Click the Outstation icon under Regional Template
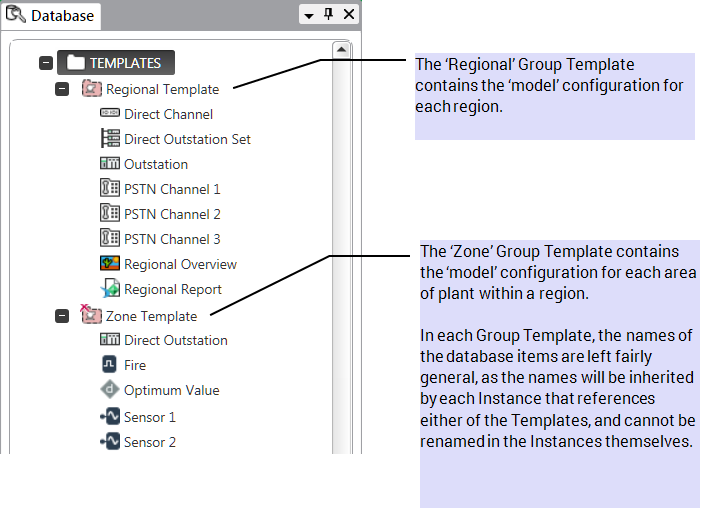This screenshot has height=518, width=710. coord(110,164)
